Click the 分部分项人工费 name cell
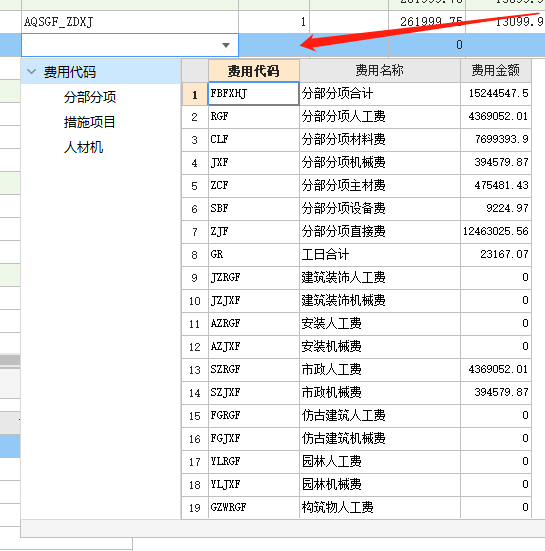The image size is (545, 551). [379, 117]
